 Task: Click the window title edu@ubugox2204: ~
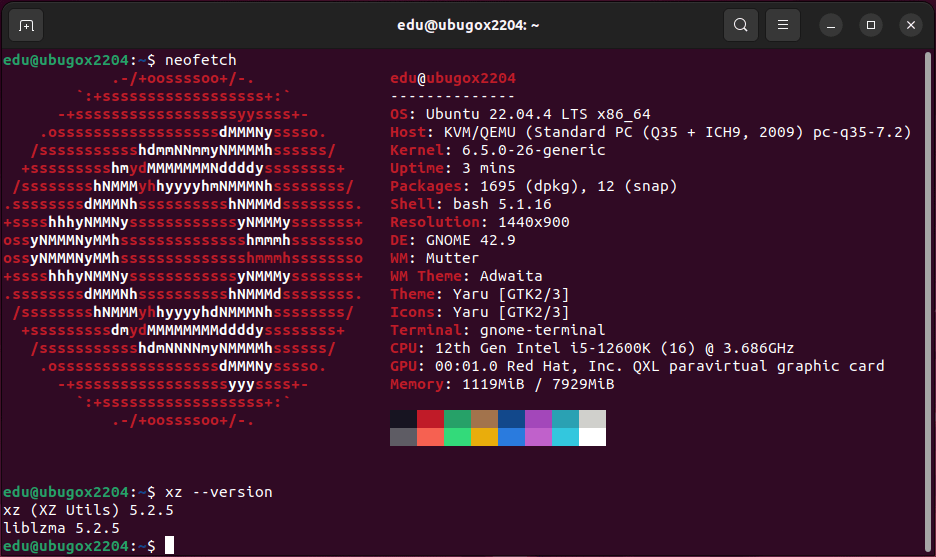pyautogui.click(x=467, y=25)
